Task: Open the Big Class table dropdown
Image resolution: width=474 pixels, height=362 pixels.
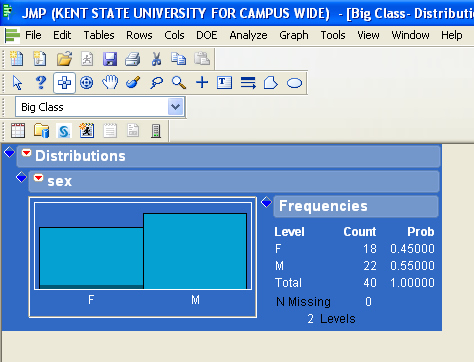Action: [x=176, y=107]
